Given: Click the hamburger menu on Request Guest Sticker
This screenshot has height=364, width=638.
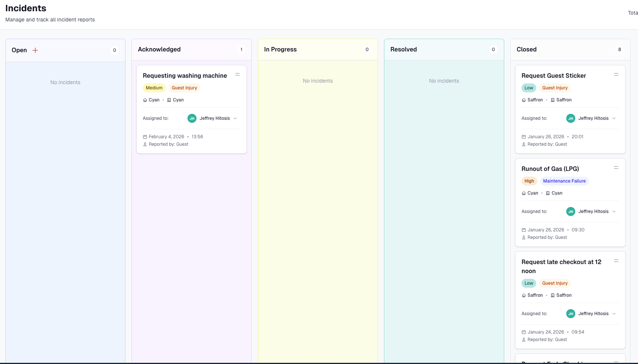Looking at the screenshot, I should [x=616, y=74].
